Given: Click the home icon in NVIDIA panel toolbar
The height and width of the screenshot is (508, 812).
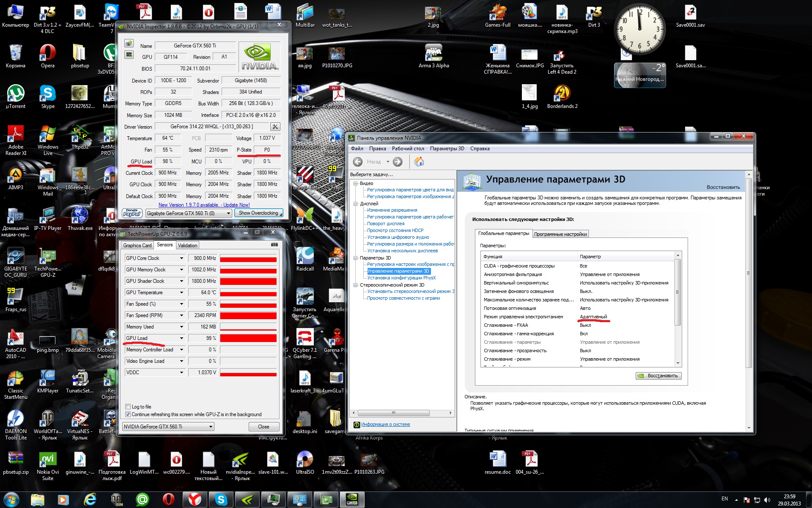Looking at the screenshot, I should coord(419,162).
